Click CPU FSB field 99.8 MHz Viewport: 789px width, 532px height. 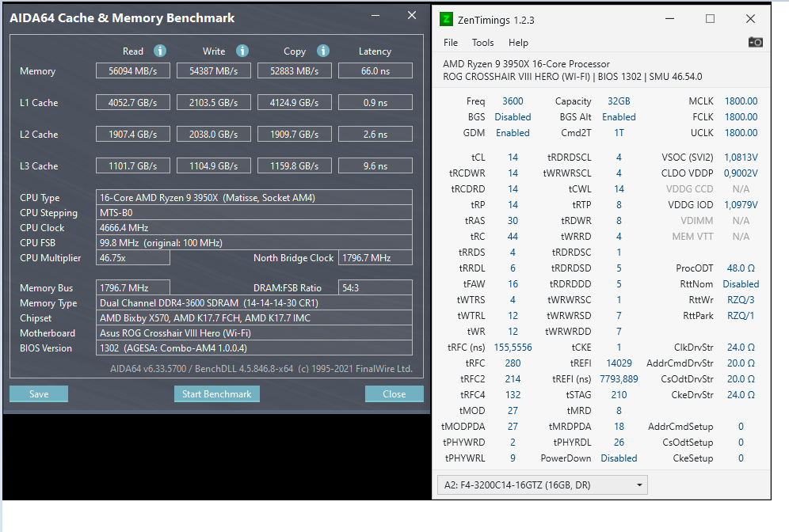(254, 243)
